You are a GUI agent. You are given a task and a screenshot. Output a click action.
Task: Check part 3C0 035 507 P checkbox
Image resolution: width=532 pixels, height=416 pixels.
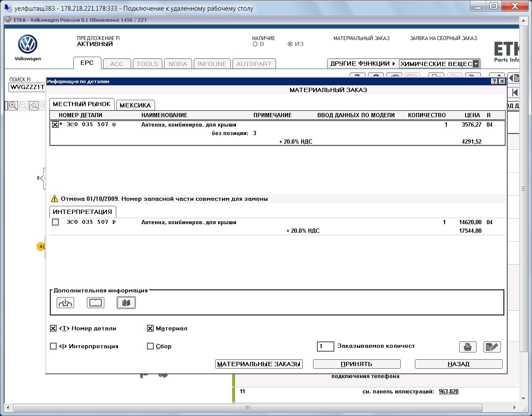55,222
